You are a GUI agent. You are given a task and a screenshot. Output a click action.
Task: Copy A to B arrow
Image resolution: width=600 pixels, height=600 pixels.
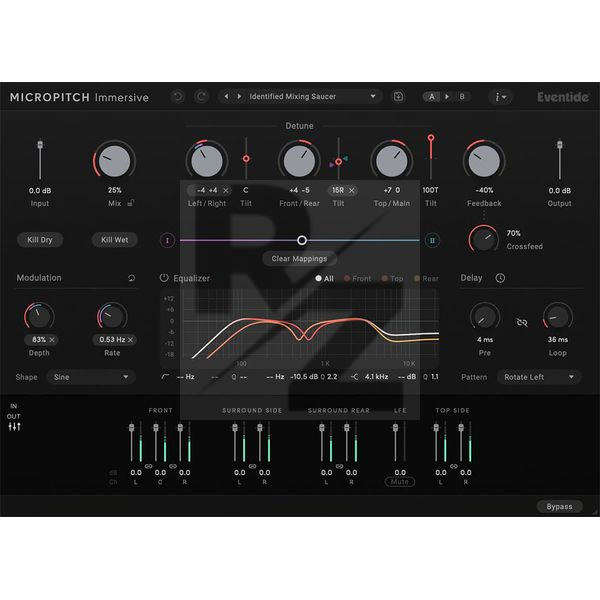coord(447,97)
